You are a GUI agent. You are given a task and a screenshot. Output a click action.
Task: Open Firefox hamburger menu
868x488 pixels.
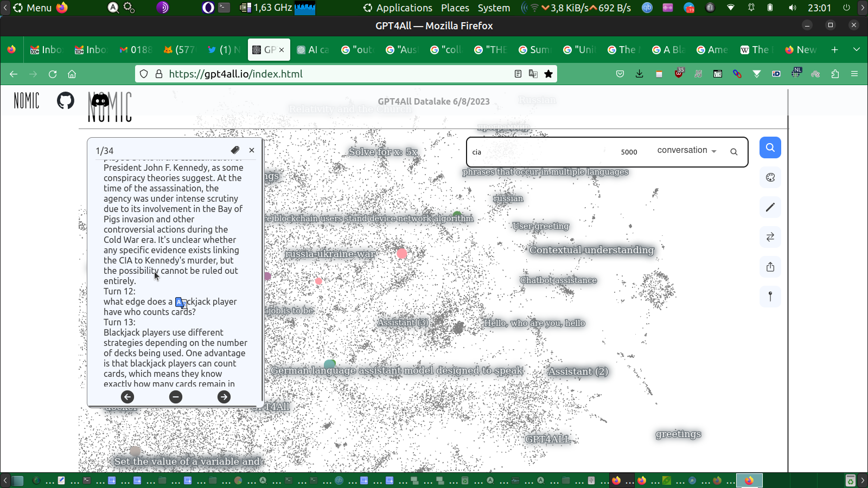(854, 74)
